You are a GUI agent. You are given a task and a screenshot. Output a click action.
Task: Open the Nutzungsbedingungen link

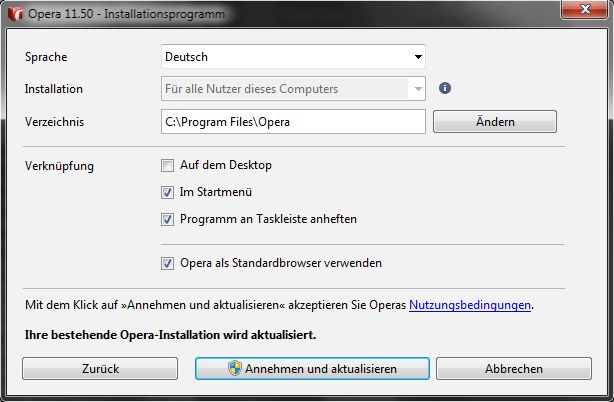(x=470, y=305)
